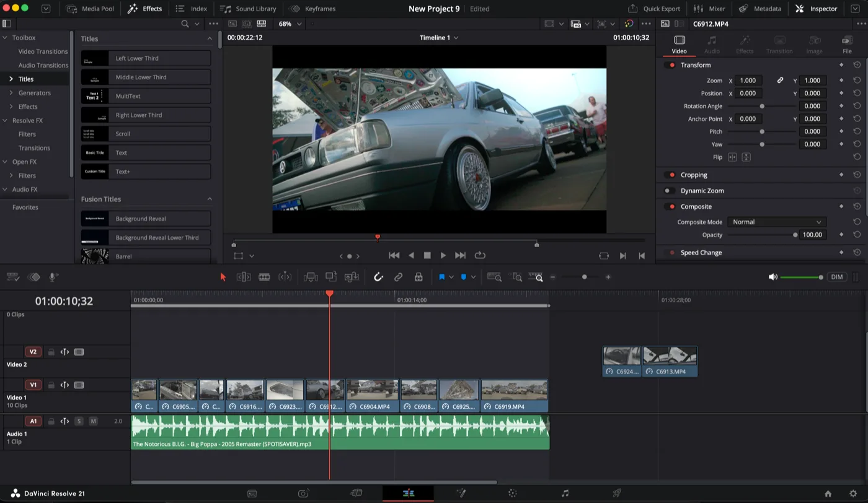The height and width of the screenshot is (503, 868).
Task: Solo track A1 with S button
Action: pos(79,421)
